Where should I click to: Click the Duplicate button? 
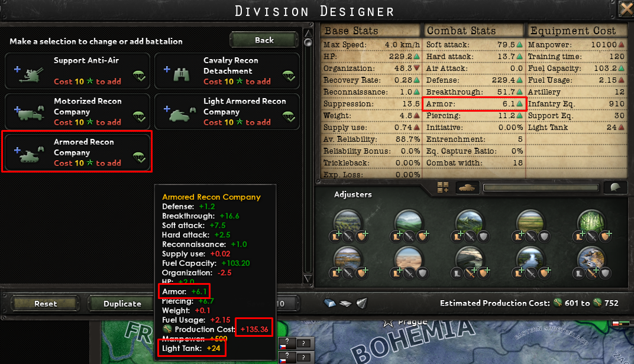pos(122,303)
